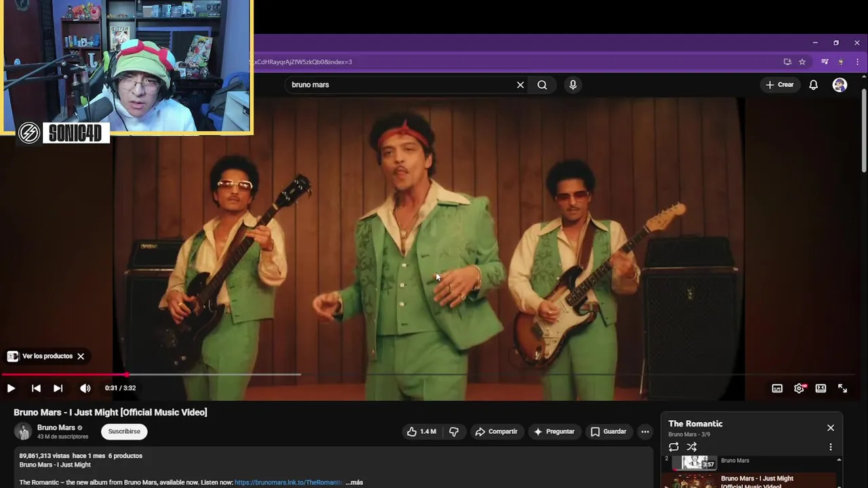
Task: Subscribe with the Suscribirse button
Action: tap(124, 432)
